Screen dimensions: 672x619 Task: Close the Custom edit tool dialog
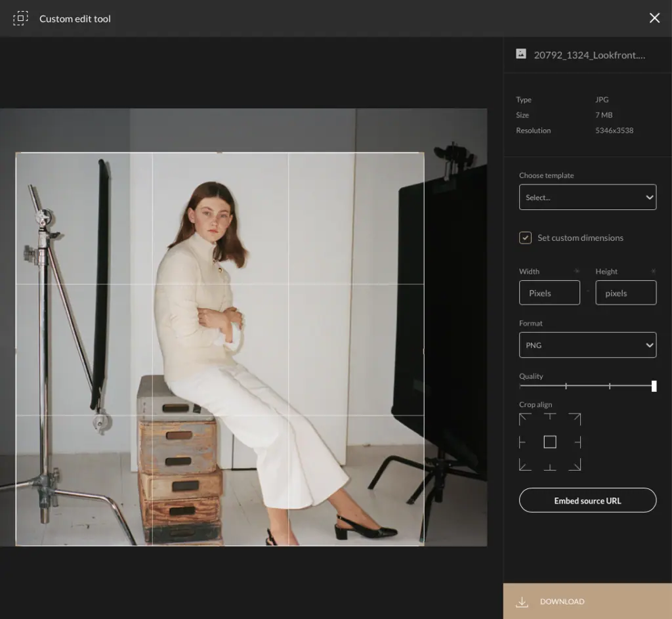tap(654, 18)
